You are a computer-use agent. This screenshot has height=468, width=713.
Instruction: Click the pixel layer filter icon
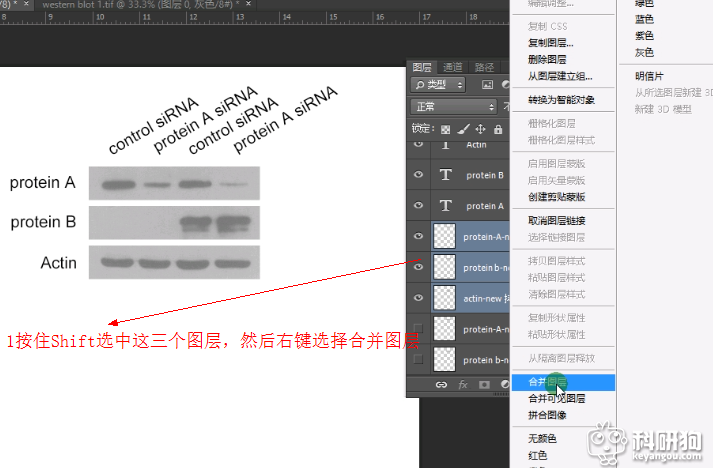click(487, 85)
